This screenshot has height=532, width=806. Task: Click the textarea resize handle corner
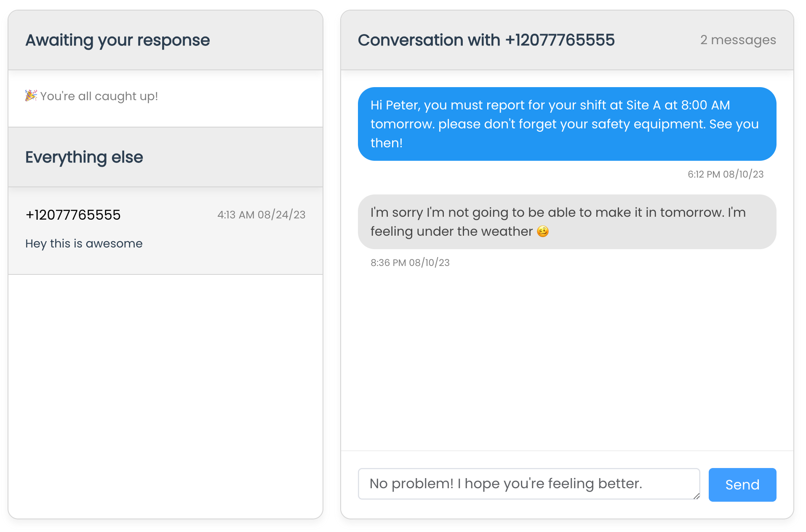(x=696, y=496)
